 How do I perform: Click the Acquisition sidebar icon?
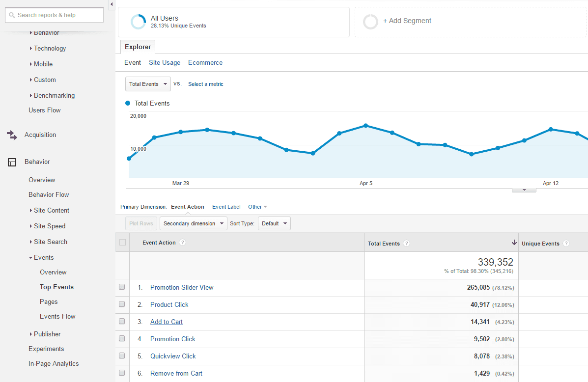point(12,135)
